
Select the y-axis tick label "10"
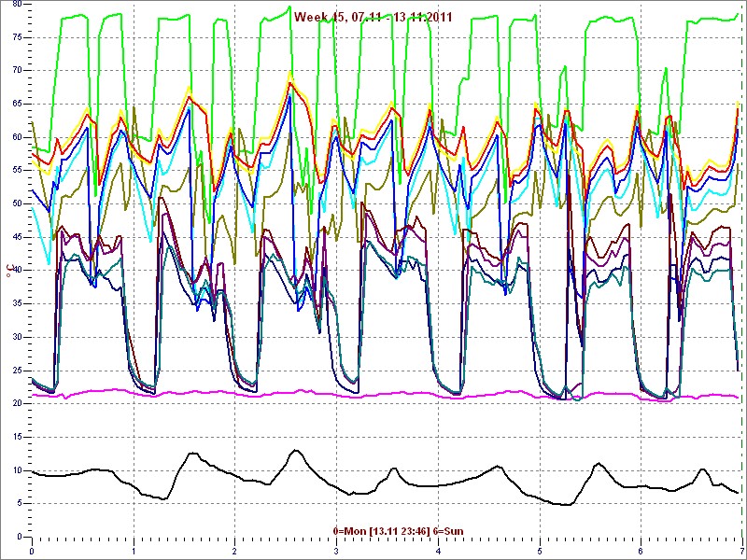pos(17,470)
